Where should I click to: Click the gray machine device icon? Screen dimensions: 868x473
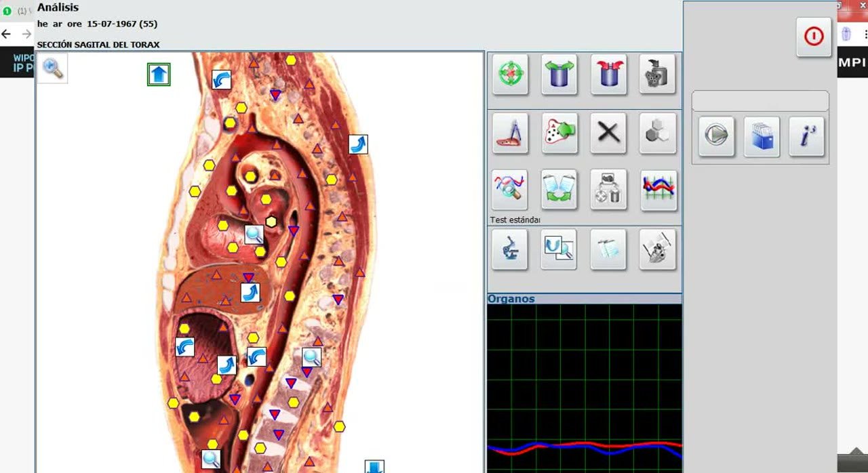coord(657,74)
